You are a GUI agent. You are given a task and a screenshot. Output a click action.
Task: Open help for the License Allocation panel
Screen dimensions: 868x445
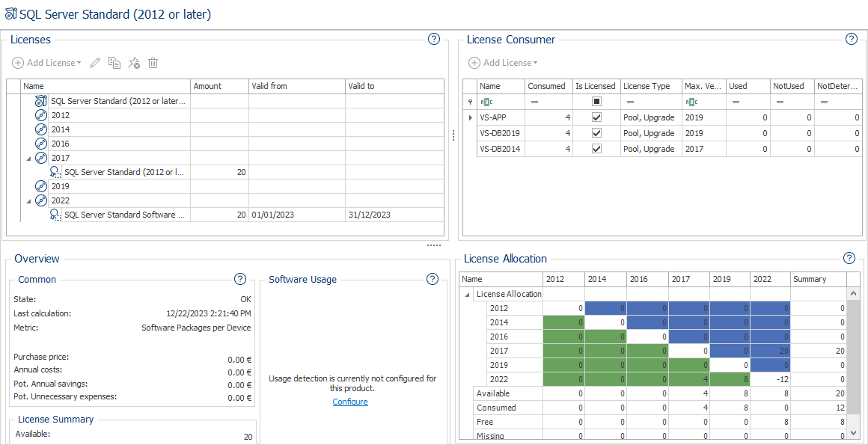click(849, 257)
